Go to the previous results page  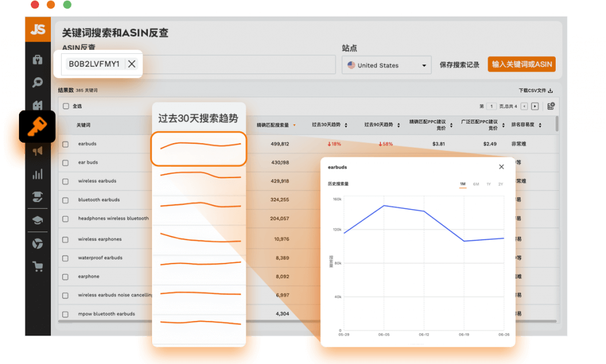pos(524,107)
